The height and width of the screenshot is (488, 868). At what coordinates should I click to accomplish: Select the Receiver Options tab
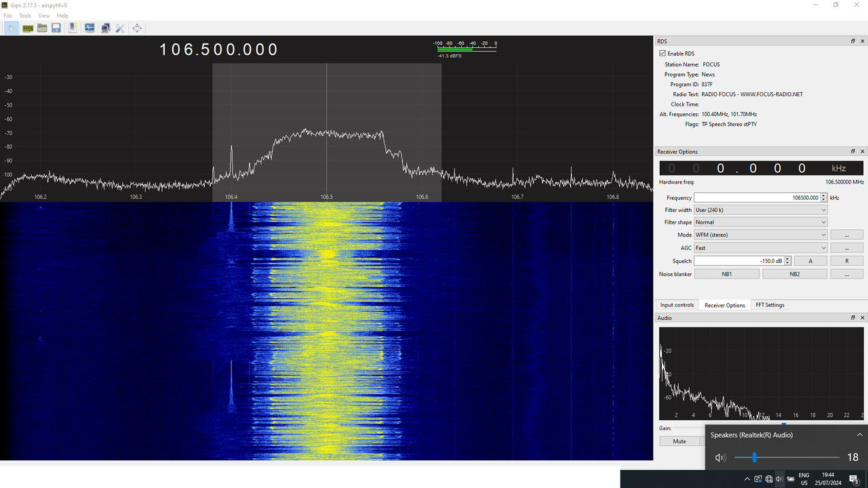[725, 305]
